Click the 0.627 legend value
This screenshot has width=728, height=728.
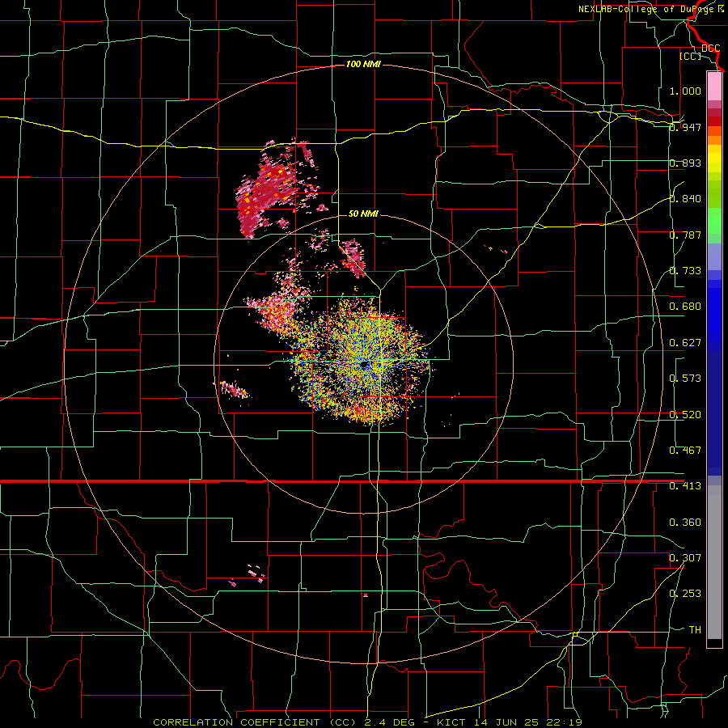coord(685,343)
